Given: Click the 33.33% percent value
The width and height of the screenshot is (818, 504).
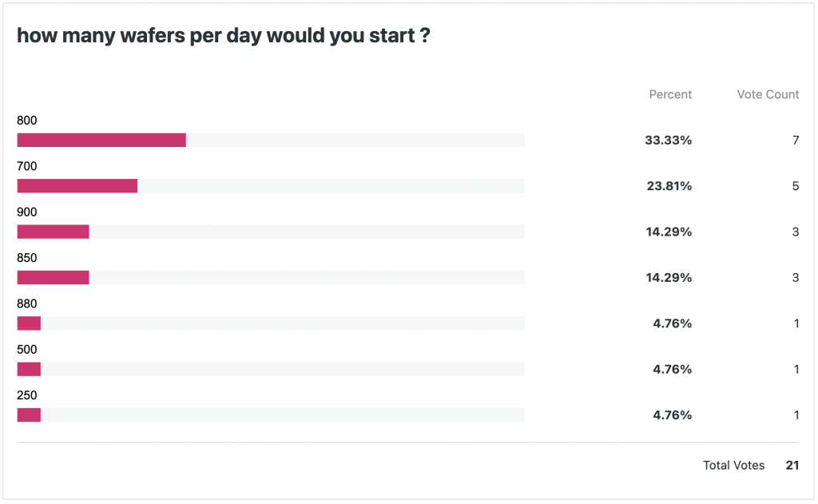Looking at the screenshot, I should click(x=668, y=140).
